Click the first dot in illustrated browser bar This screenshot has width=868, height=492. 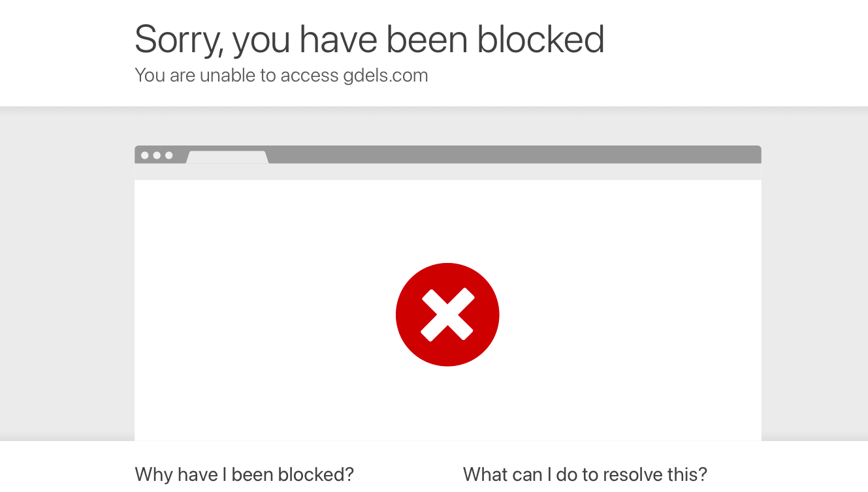click(145, 155)
